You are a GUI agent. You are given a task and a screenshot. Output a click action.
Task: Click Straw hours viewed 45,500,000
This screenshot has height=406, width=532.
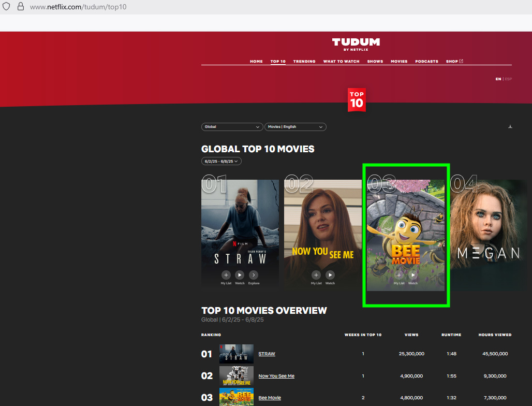[495, 354]
